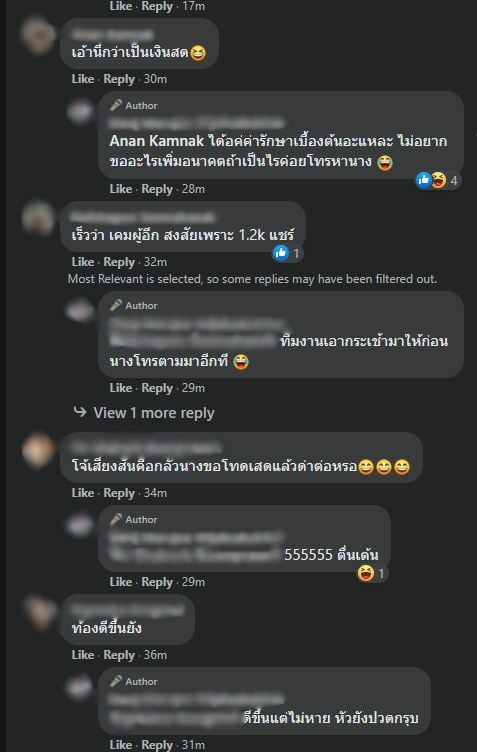Viewport: 477px width, 752px height.
Task: Open the 36m timestamp link
Action: tap(155, 655)
